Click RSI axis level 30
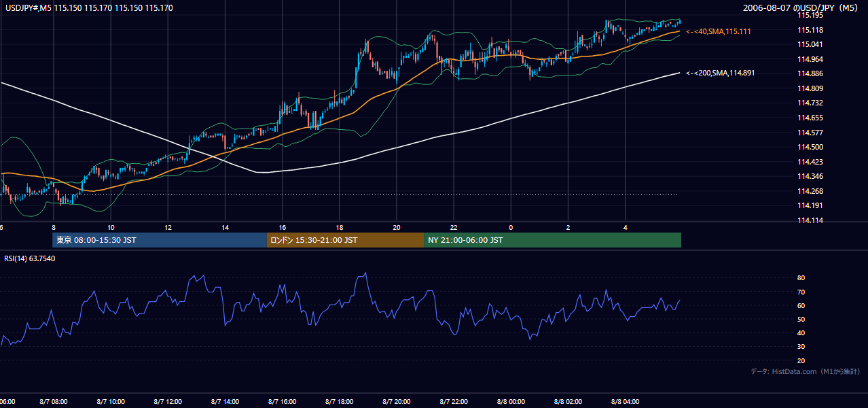This screenshot has height=408, width=868. [801, 347]
